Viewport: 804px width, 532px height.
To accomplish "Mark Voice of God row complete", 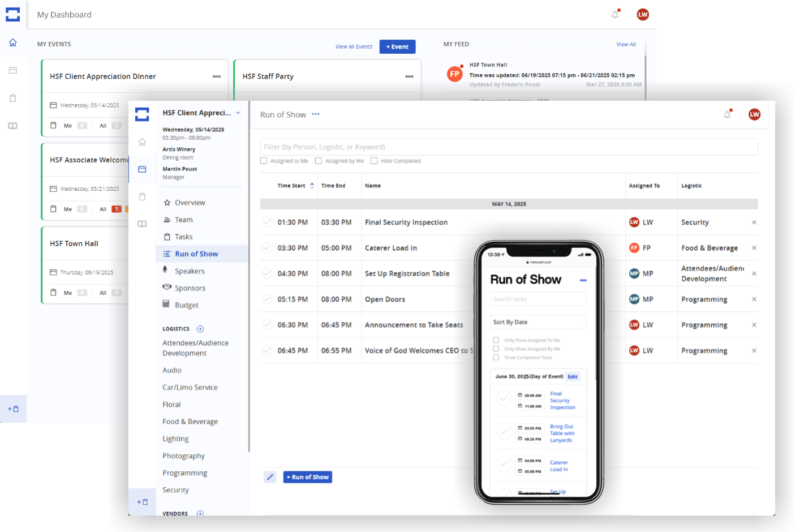I will tap(267, 350).
